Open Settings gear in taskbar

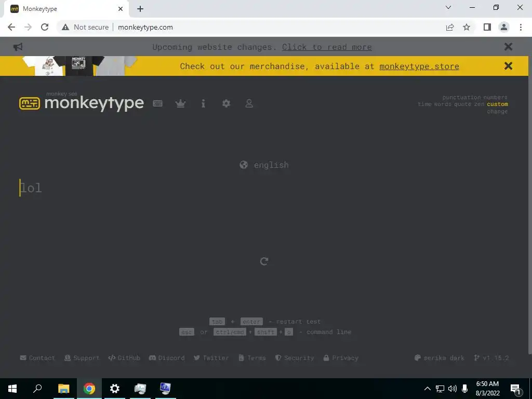[x=115, y=389]
